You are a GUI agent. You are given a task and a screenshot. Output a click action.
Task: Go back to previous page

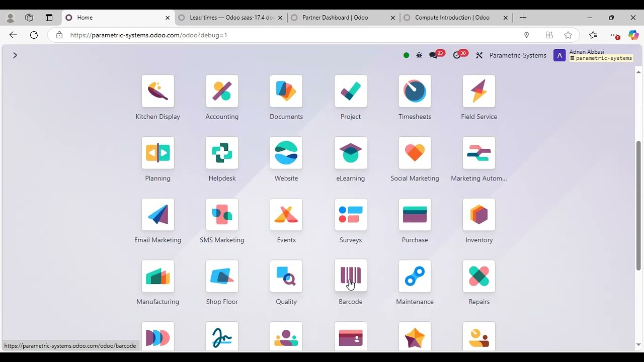pyautogui.click(x=13, y=35)
